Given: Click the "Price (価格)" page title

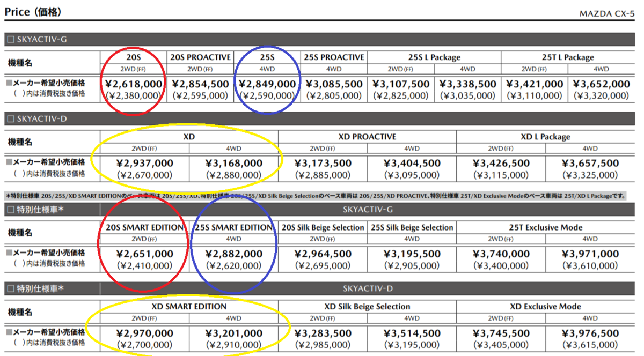Looking at the screenshot, I should (33, 11).
